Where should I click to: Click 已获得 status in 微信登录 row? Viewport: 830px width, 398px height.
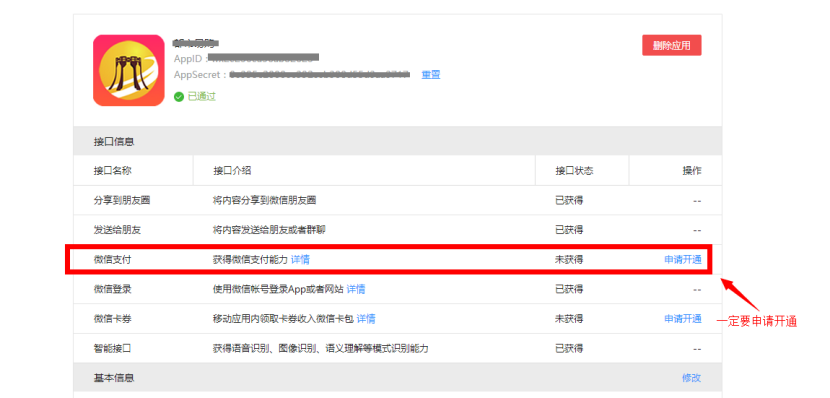569,289
